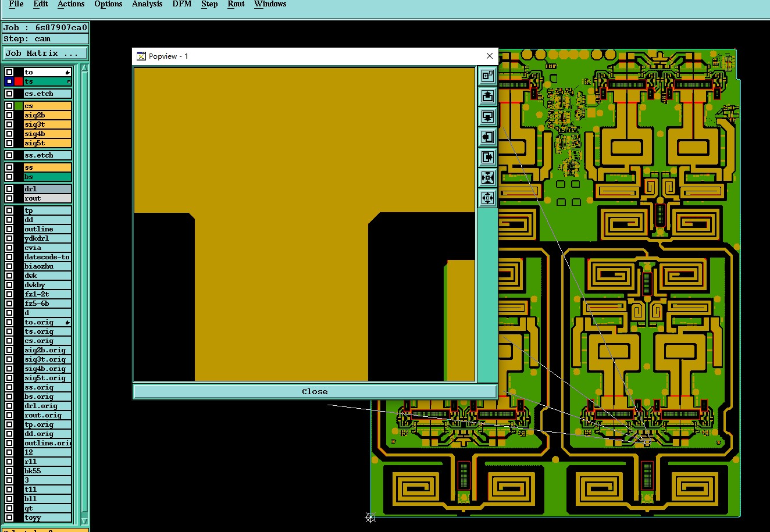This screenshot has height=532, width=770.
Task: Click the Popview pan down arrow icon
Action: pos(487,116)
